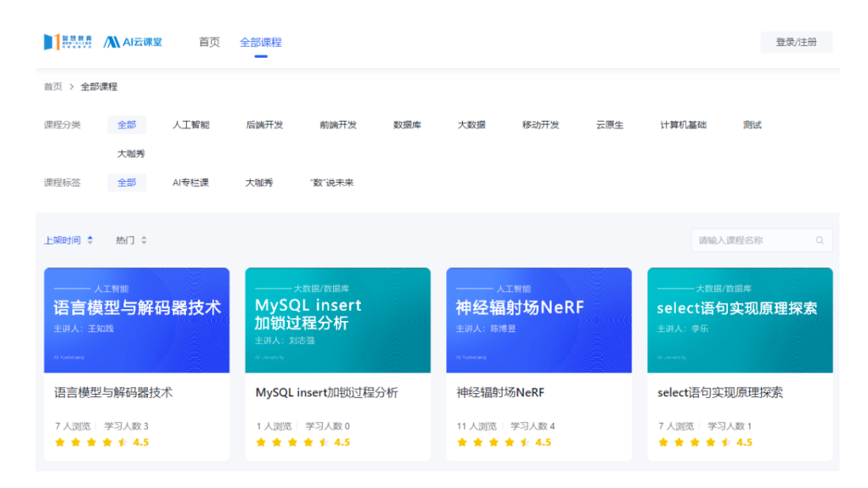Viewport: 868px width, 488px height.
Task: Click the course name search field
Action: click(x=752, y=240)
